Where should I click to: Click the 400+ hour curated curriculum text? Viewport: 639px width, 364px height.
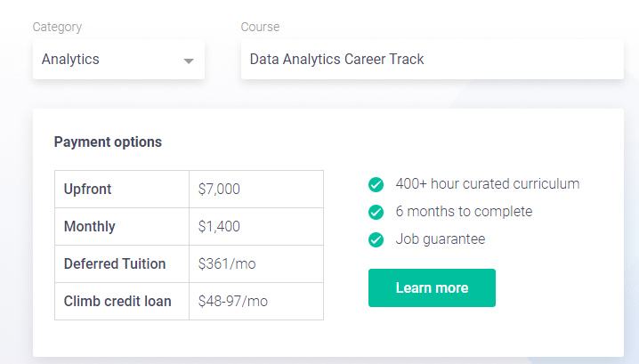(488, 184)
